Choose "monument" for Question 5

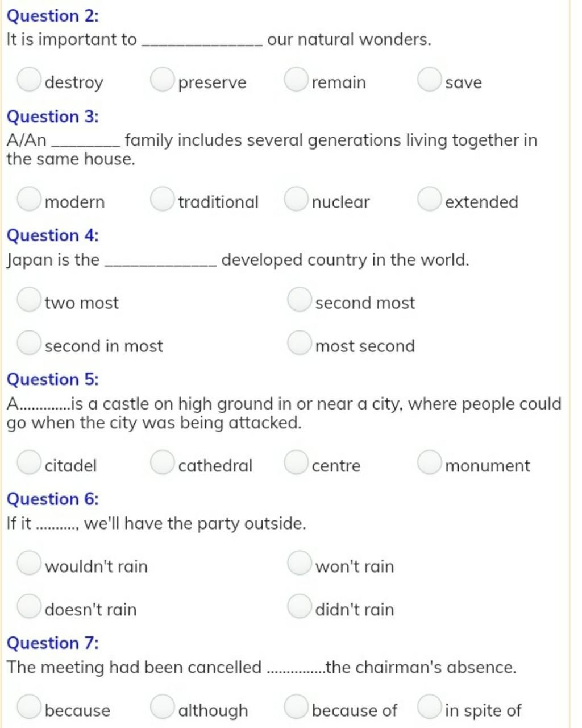pyautogui.click(x=429, y=462)
